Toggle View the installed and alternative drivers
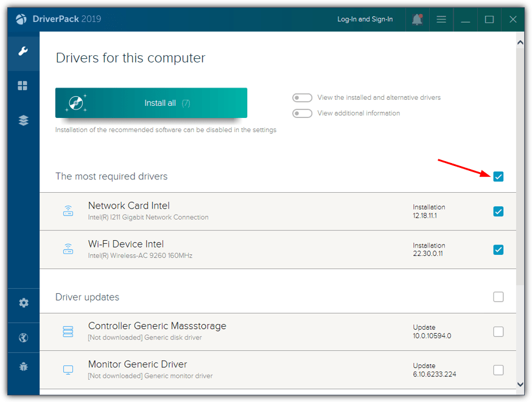 click(302, 98)
